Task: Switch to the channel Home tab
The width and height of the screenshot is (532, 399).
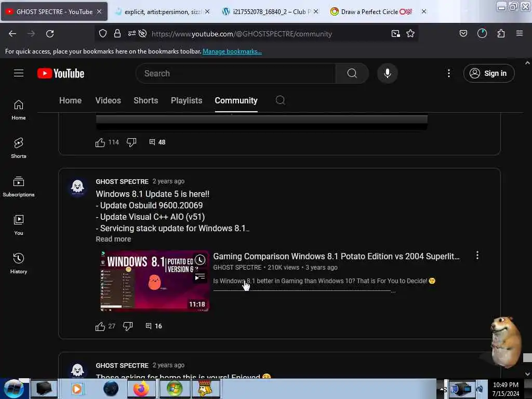Action: pos(70,100)
